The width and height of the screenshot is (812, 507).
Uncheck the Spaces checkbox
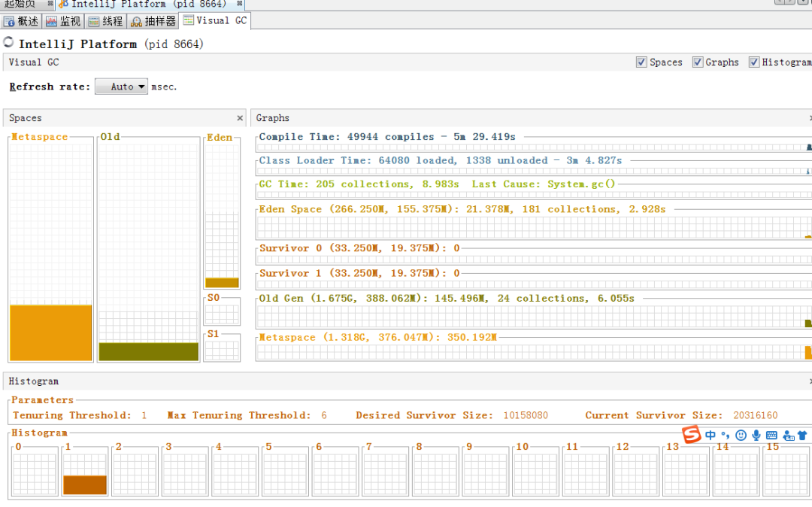[x=641, y=62]
